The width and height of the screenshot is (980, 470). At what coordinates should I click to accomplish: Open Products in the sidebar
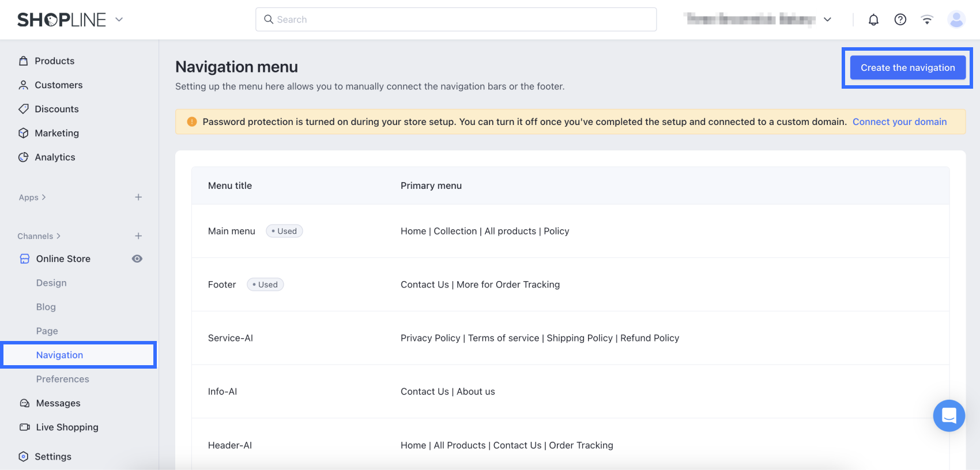tap(55, 61)
